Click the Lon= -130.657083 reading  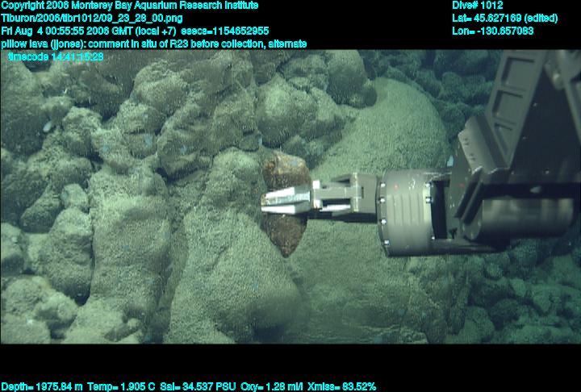click(x=493, y=31)
